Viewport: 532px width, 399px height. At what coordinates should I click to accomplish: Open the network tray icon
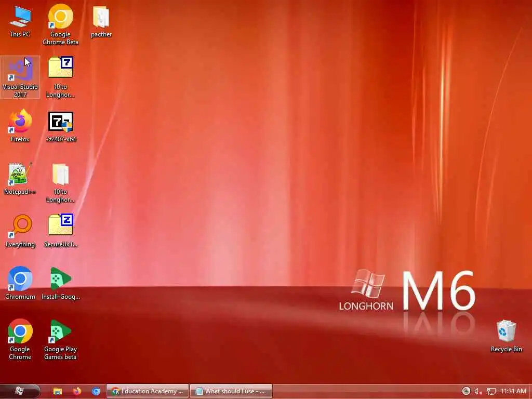click(491, 392)
